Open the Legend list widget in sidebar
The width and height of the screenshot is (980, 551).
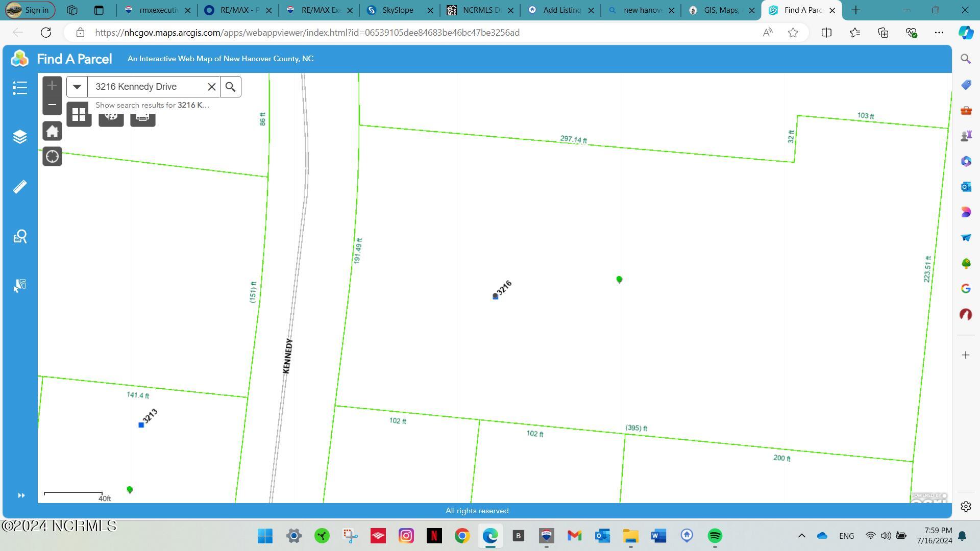tap(19, 88)
